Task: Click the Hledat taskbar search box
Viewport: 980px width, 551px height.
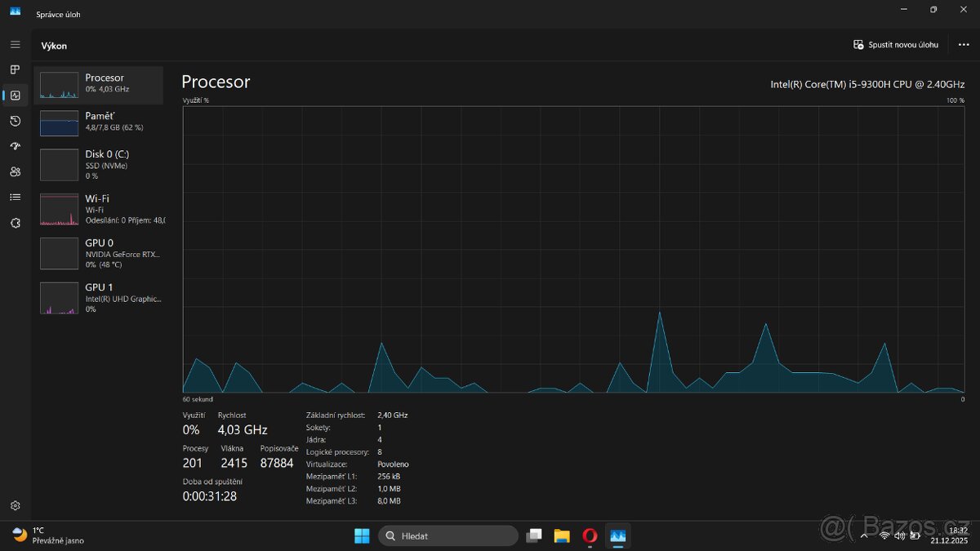Action: point(448,535)
